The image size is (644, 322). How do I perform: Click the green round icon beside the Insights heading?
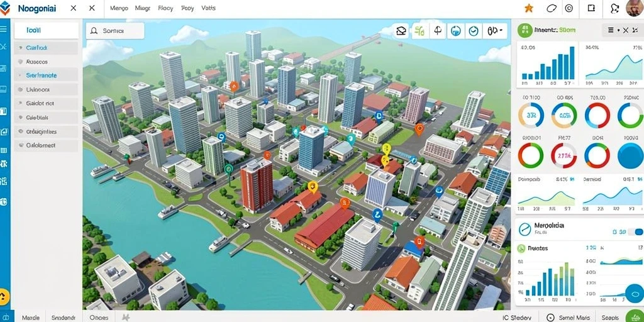click(x=525, y=30)
